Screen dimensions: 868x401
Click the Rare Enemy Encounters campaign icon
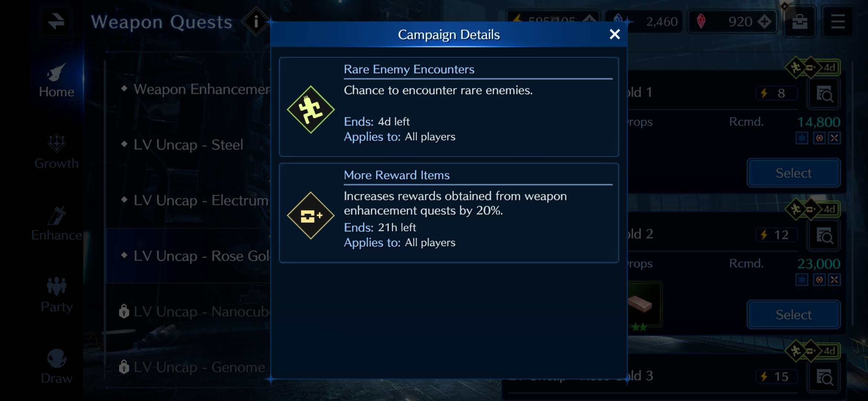pos(310,110)
